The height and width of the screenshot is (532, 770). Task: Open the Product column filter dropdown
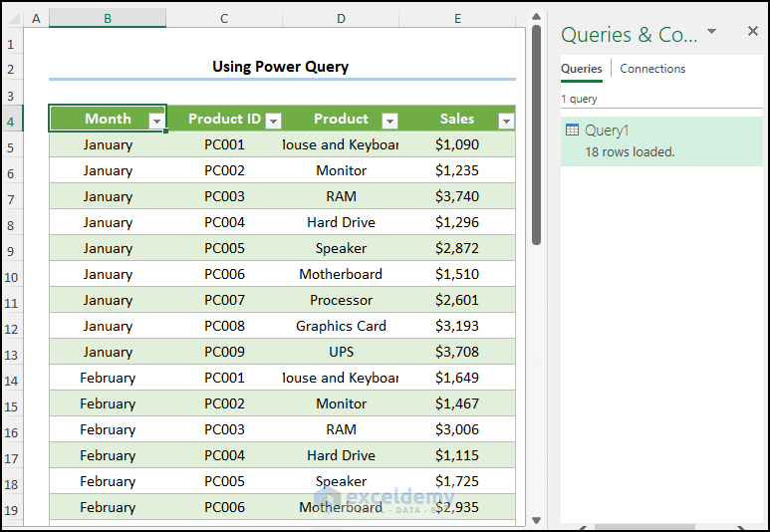tap(389, 121)
